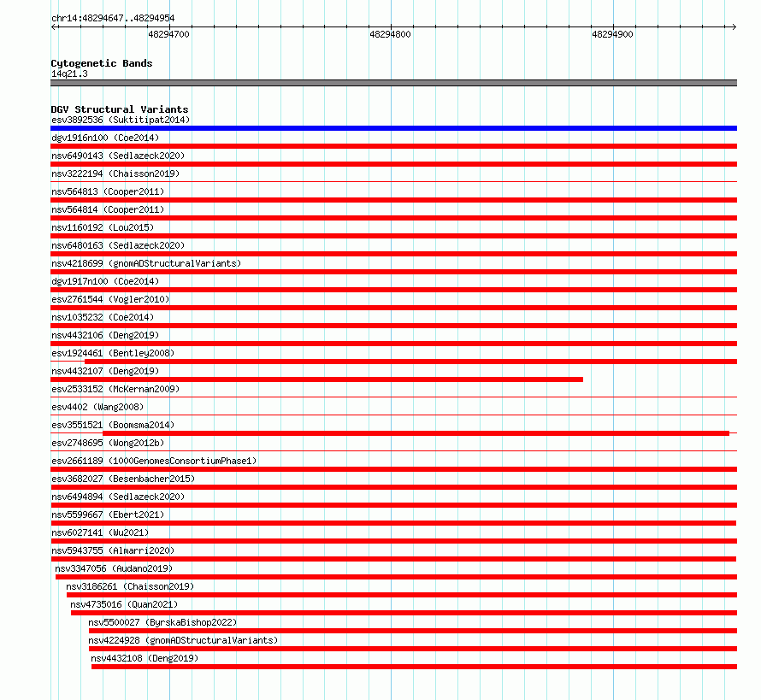Open variant esv1924461 (Bentley2008)

pos(113,353)
